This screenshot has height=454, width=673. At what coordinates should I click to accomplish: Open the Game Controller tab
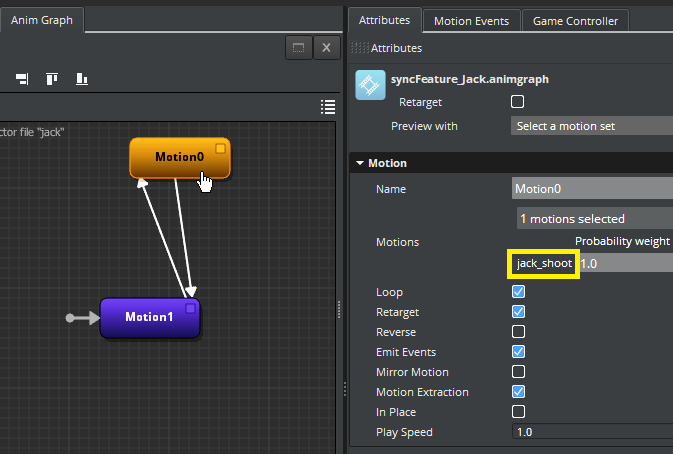click(575, 20)
